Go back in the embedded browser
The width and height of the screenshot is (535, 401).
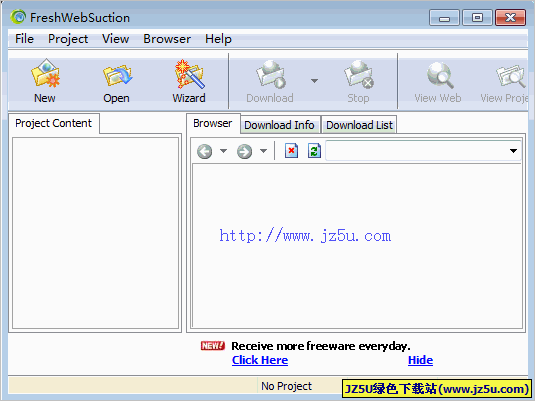pos(205,151)
